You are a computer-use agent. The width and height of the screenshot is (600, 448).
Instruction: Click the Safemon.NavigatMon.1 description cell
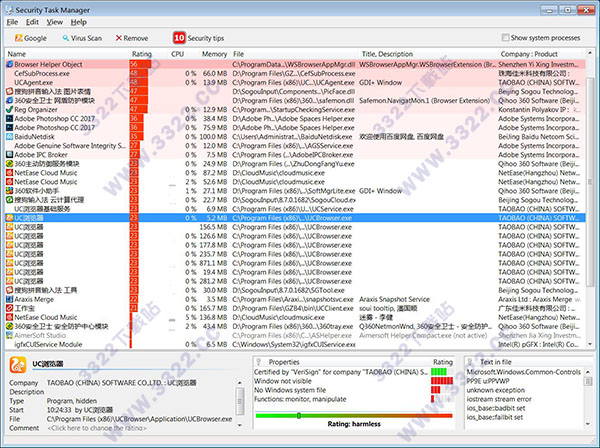coord(424,101)
